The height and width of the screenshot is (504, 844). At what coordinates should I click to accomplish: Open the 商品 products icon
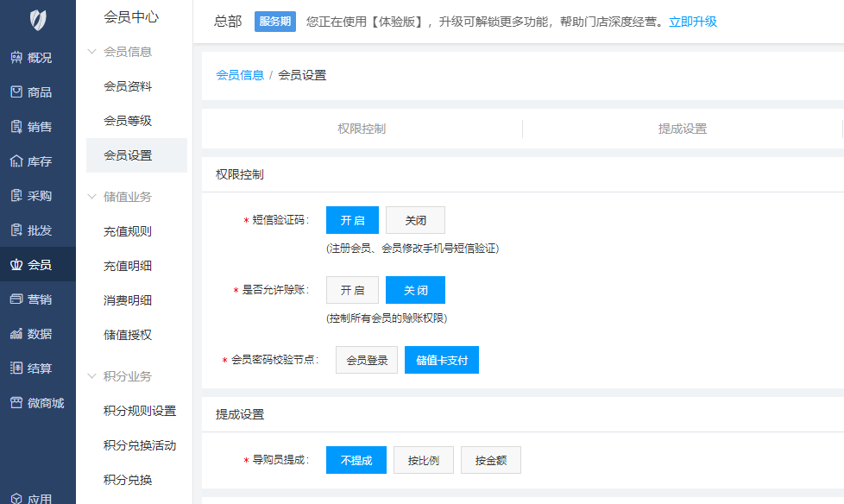(x=16, y=92)
